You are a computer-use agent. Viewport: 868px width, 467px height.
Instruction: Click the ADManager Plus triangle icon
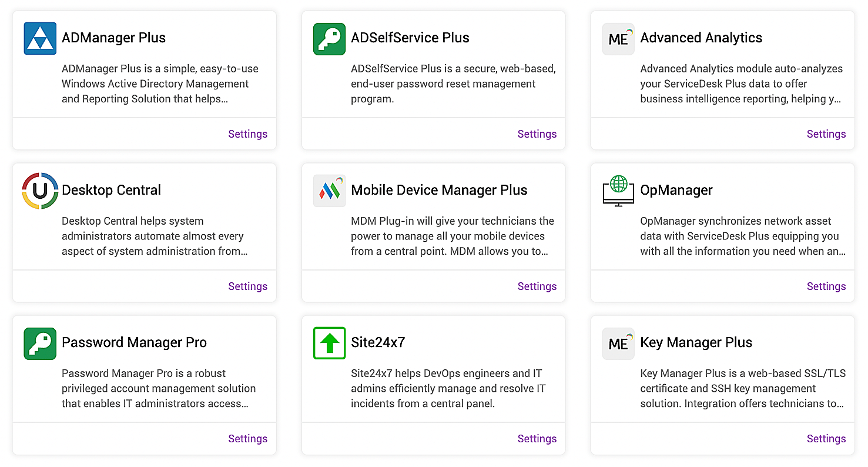pyautogui.click(x=40, y=38)
